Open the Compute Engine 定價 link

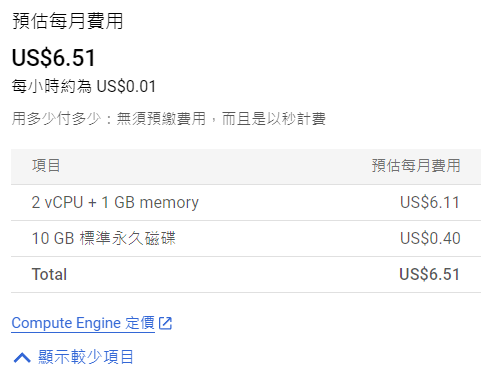tap(83, 323)
